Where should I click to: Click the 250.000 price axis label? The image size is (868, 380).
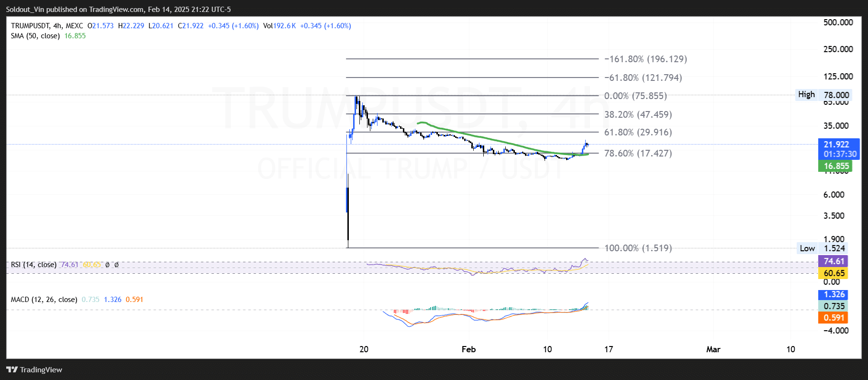[838, 49]
